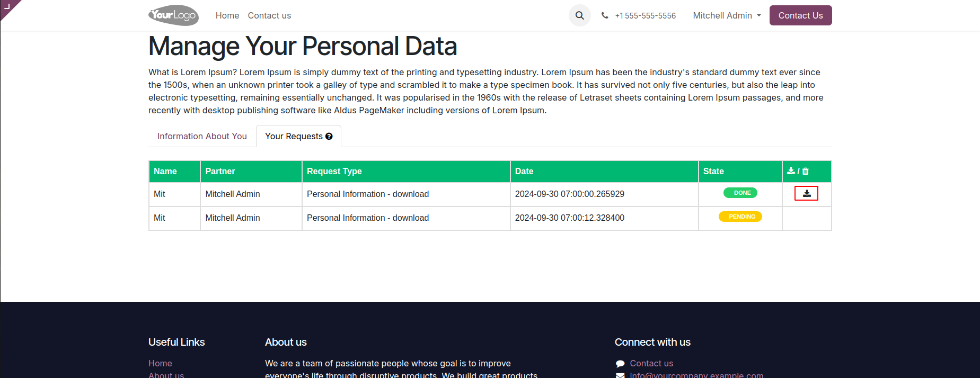The height and width of the screenshot is (378, 980).
Task: Download the DONE request's personal data
Action: tap(806, 194)
